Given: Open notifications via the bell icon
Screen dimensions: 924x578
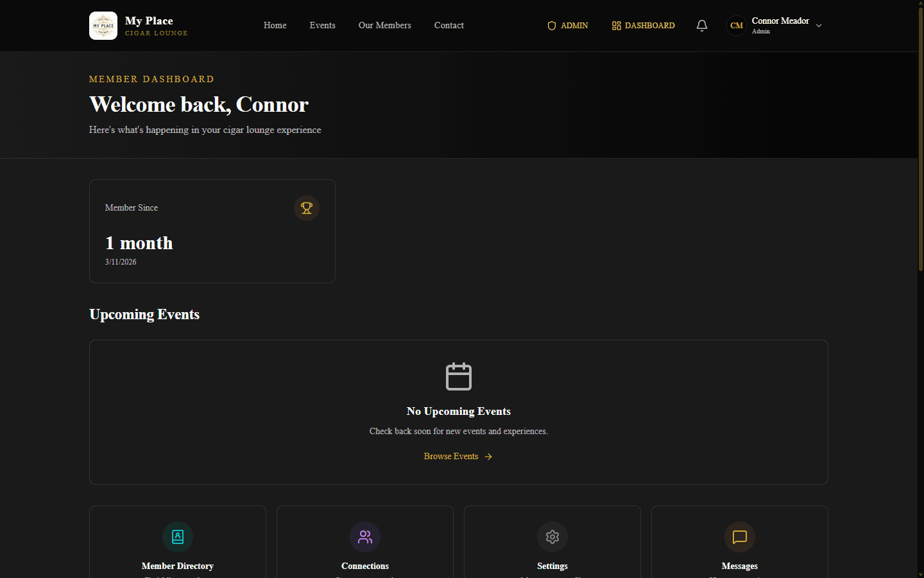Looking at the screenshot, I should pos(701,25).
